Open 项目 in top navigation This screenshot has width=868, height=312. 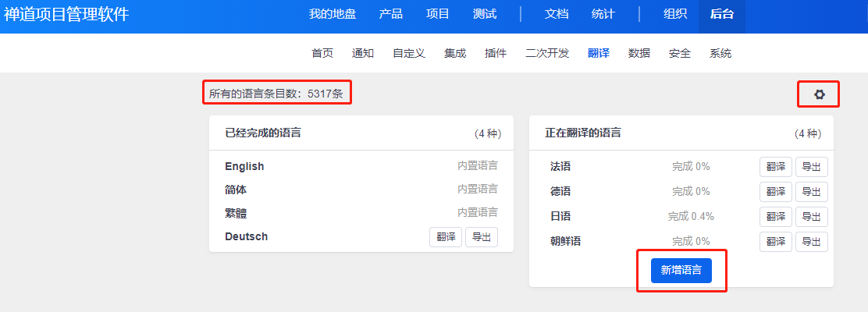[438, 14]
